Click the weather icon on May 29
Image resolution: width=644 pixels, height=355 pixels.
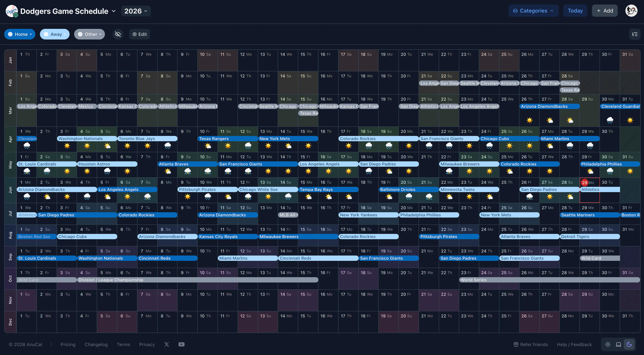click(x=590, y=171)
